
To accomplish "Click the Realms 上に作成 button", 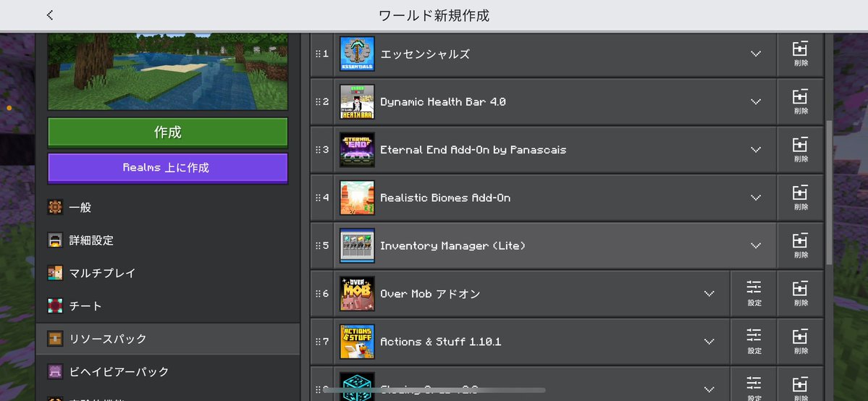I will pyautogui.click(x=168, y=168).
